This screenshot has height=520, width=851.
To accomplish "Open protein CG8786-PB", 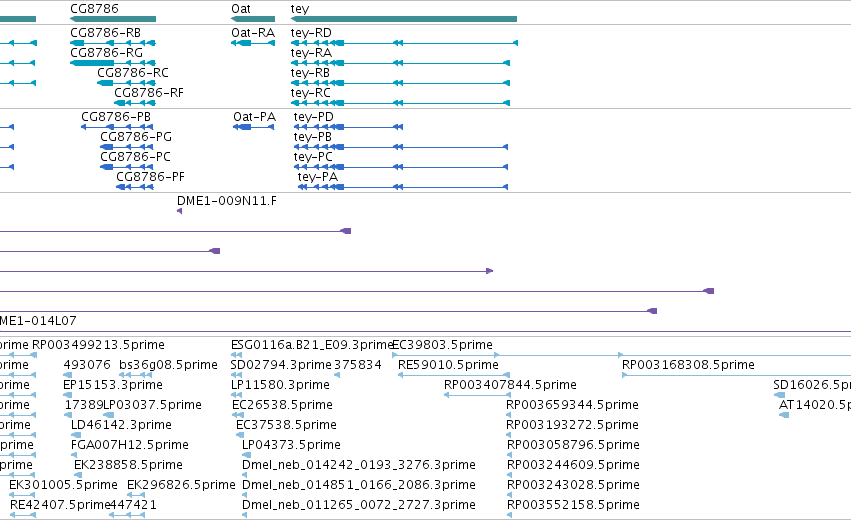I will 116,117.
